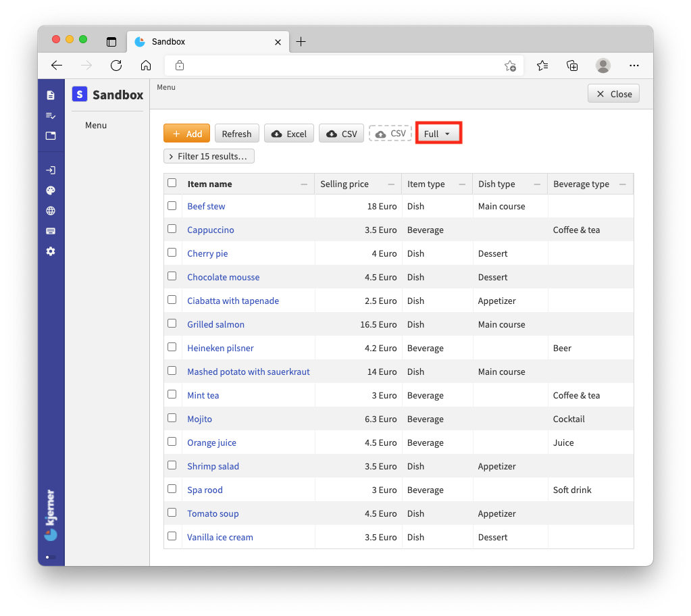Screen dimensions: 691x616
Task: Click the sign-in arrow sidebar icon
Action: [x=51, y=170]
